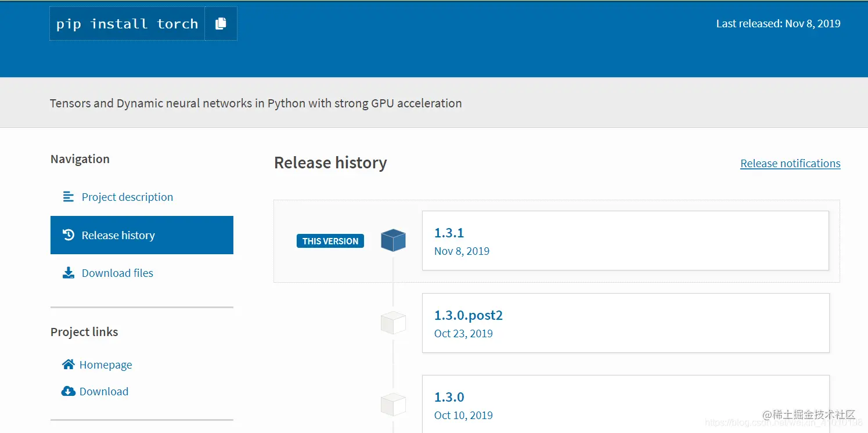Click the grey cube icon for 1.3.0.post2
The height and width of the screenshot is (433, 868).
click(393, 323)
